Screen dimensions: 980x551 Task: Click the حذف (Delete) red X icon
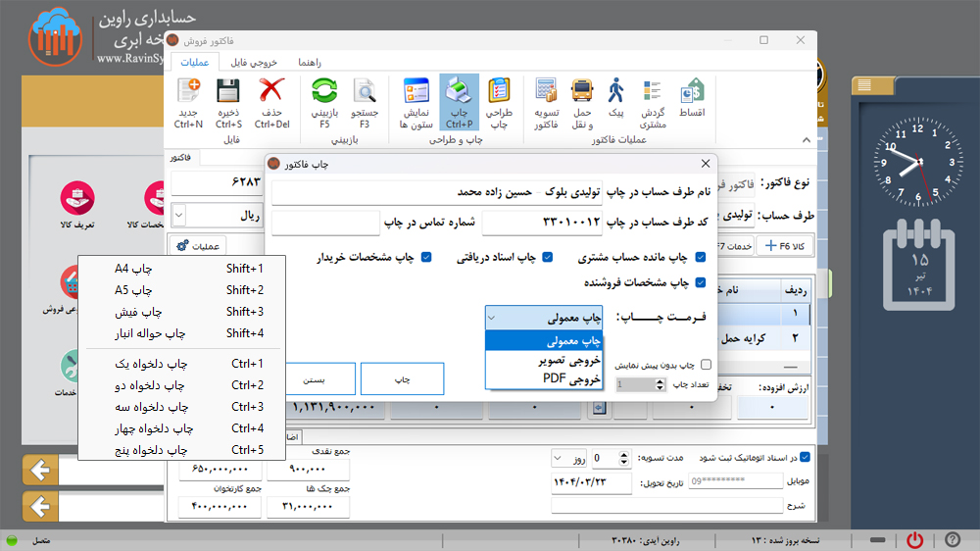point(271,95)
